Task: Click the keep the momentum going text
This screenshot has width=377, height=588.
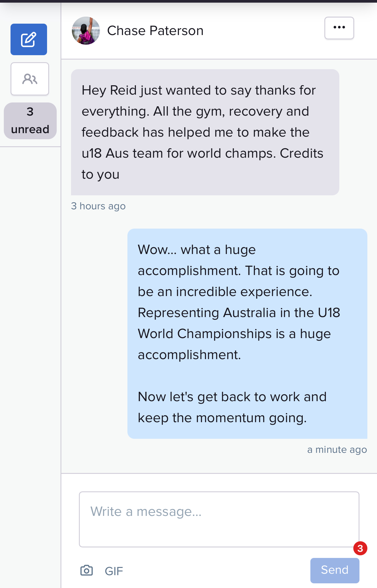Action: [x=222, y=418]
